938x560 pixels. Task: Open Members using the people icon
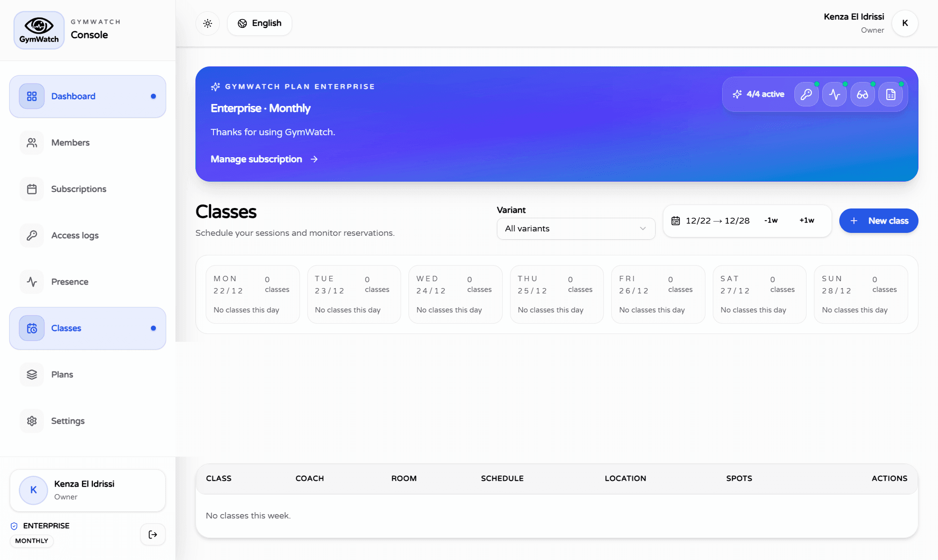tap(31, 142)
